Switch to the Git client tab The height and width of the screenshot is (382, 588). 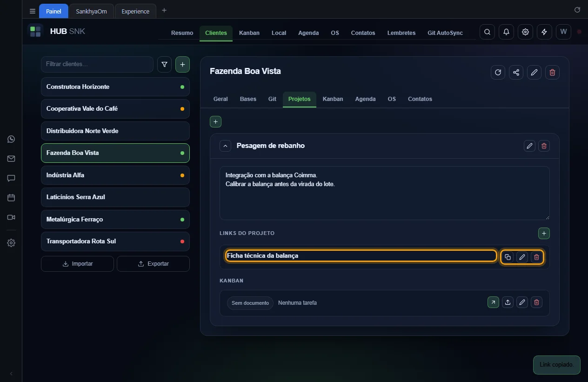point(272,99)
